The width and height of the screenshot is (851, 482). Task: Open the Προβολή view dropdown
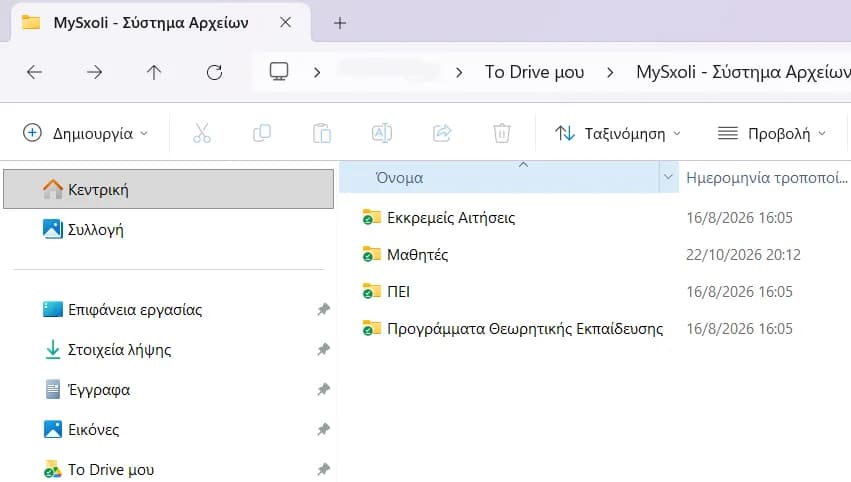771,133
